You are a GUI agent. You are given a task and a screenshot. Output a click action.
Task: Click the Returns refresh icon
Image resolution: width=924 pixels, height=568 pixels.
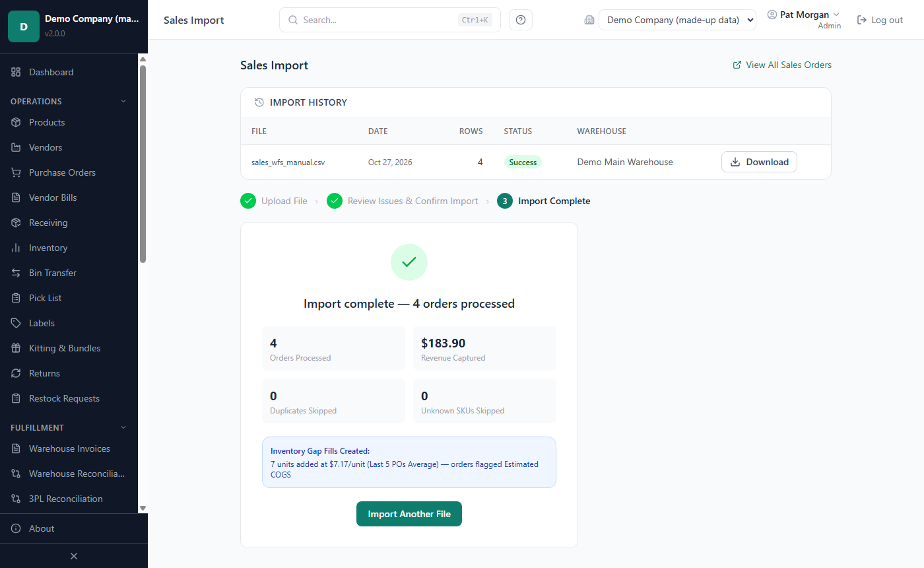point(16,373)
